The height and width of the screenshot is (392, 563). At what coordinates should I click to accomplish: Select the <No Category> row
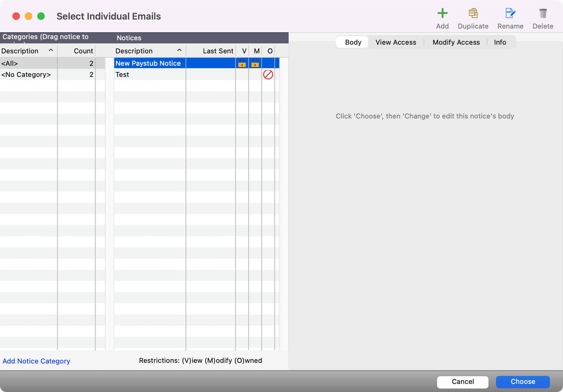[26, 75]
